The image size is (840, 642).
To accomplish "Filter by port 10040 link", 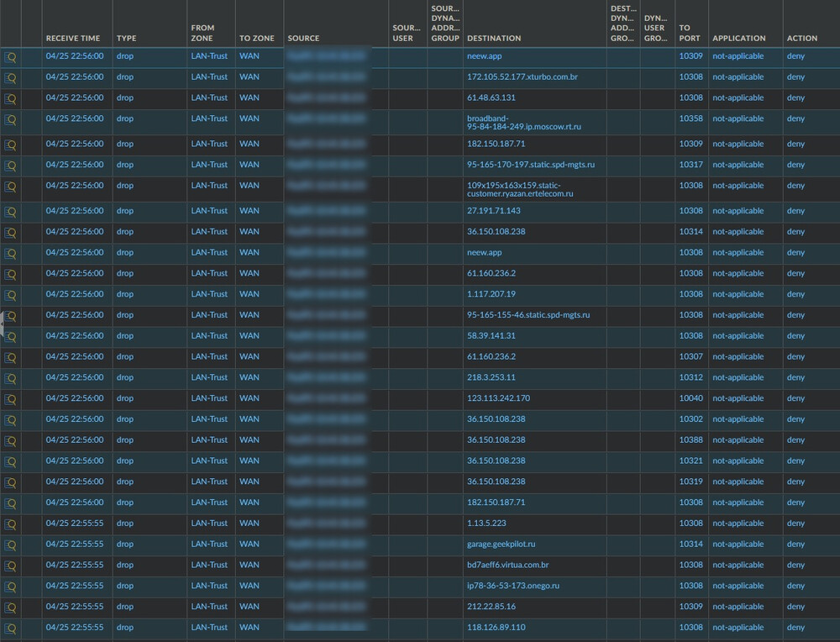I will pyautogui.click(x=690, y=398).
